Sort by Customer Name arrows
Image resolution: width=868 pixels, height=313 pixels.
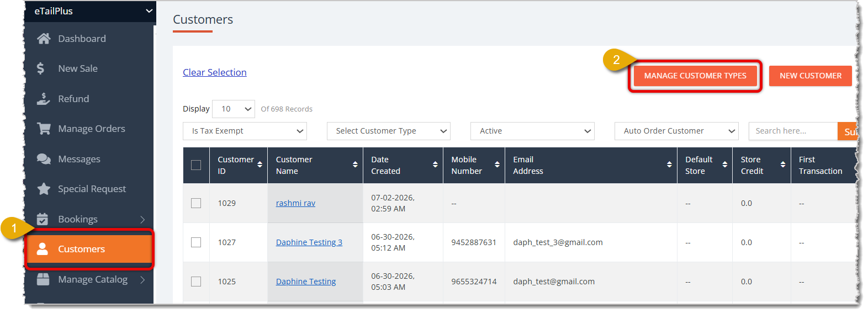click(355, 165)
